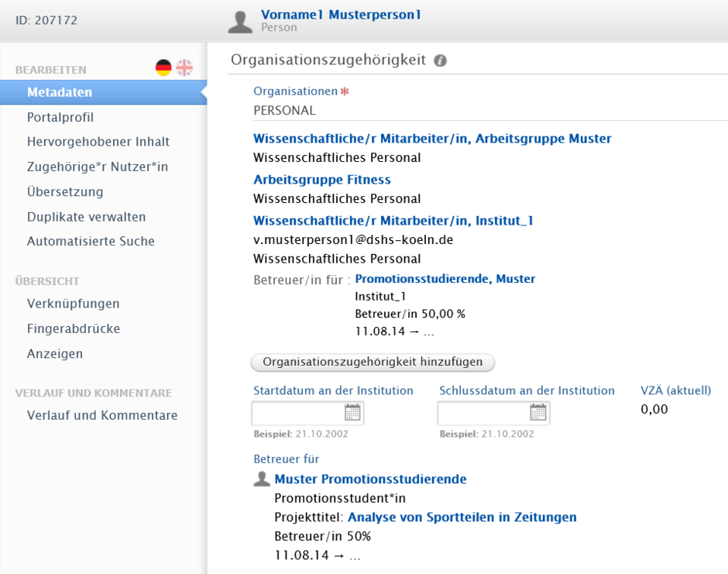Open project Analyse von Sportteilen in Zeitungen
728x574 pixels.
462,517
